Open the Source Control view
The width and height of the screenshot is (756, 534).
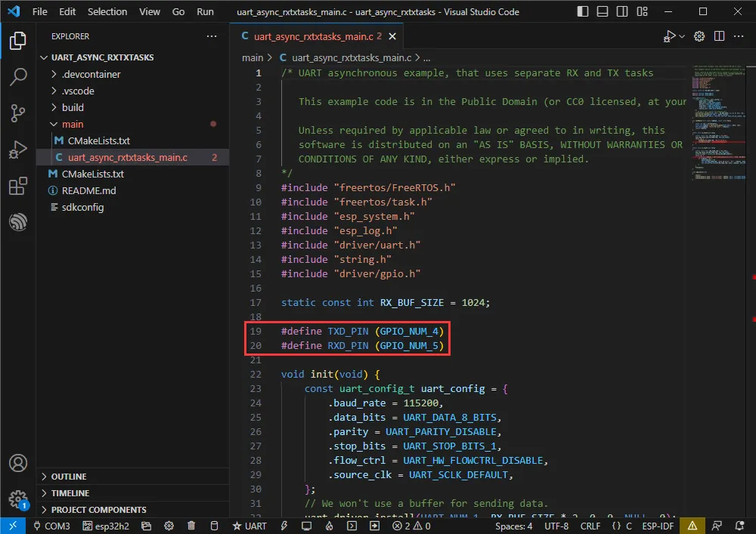[x=18, y=113]
